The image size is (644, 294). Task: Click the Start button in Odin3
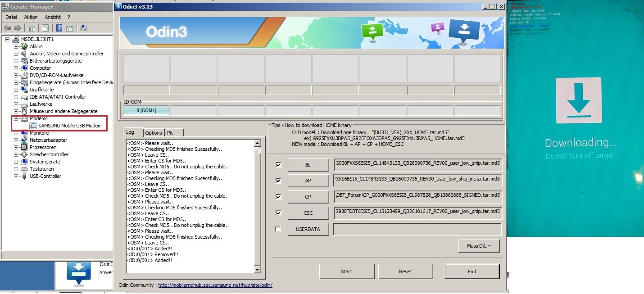click(346, 271)
